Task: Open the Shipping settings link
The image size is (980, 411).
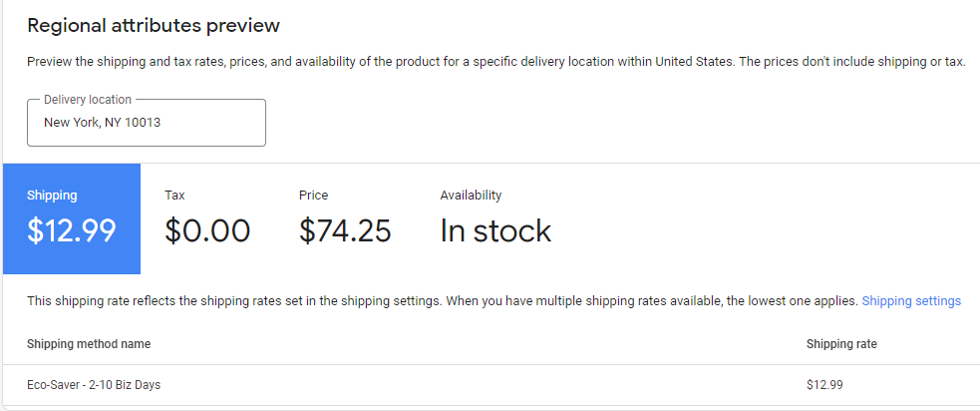Action: click(911, 300)
